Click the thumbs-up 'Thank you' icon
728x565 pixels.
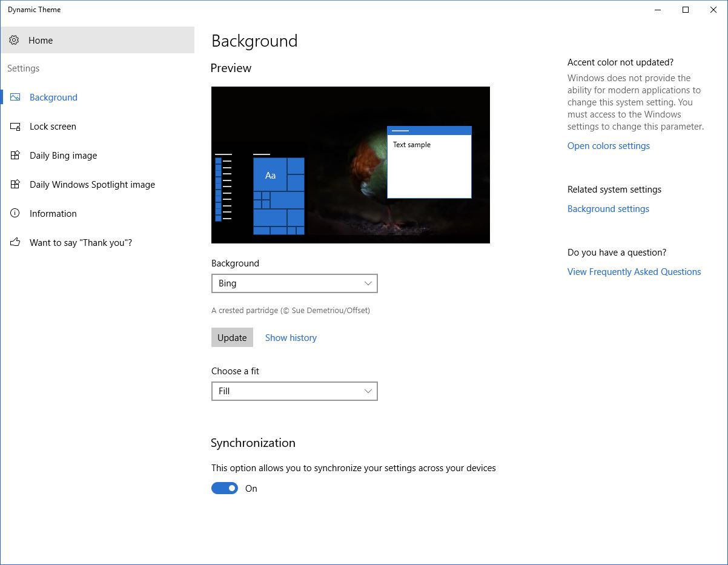pos(15,242)
